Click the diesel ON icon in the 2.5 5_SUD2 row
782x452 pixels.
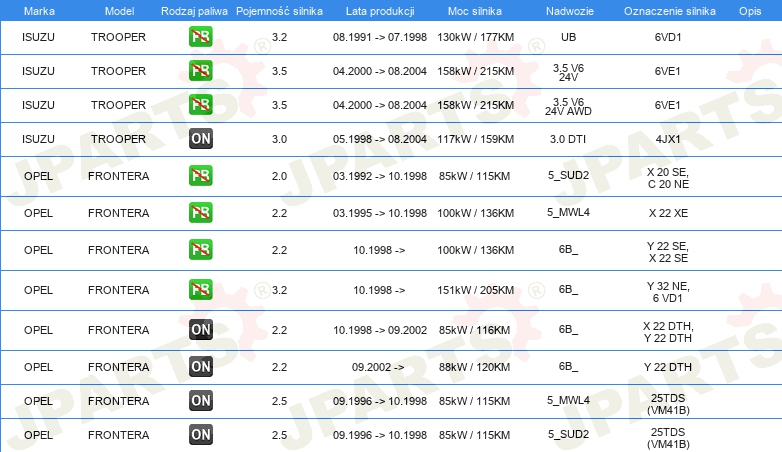[200, 435]
